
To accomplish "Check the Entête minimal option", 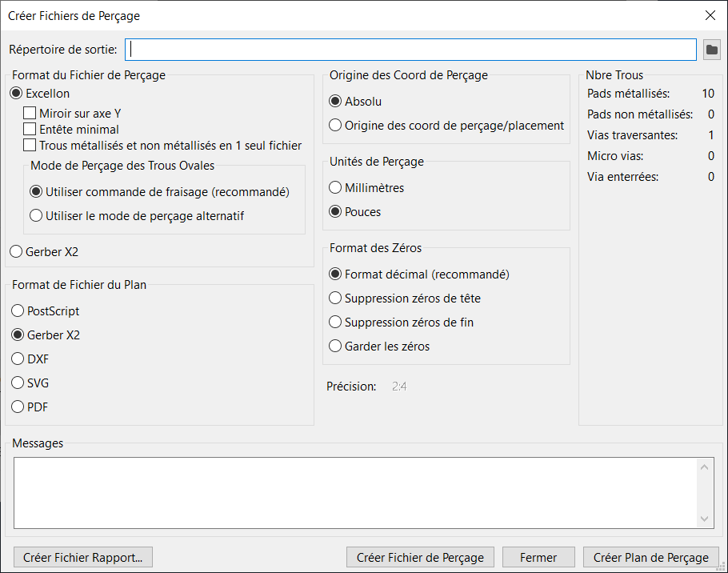I will 30,130.
